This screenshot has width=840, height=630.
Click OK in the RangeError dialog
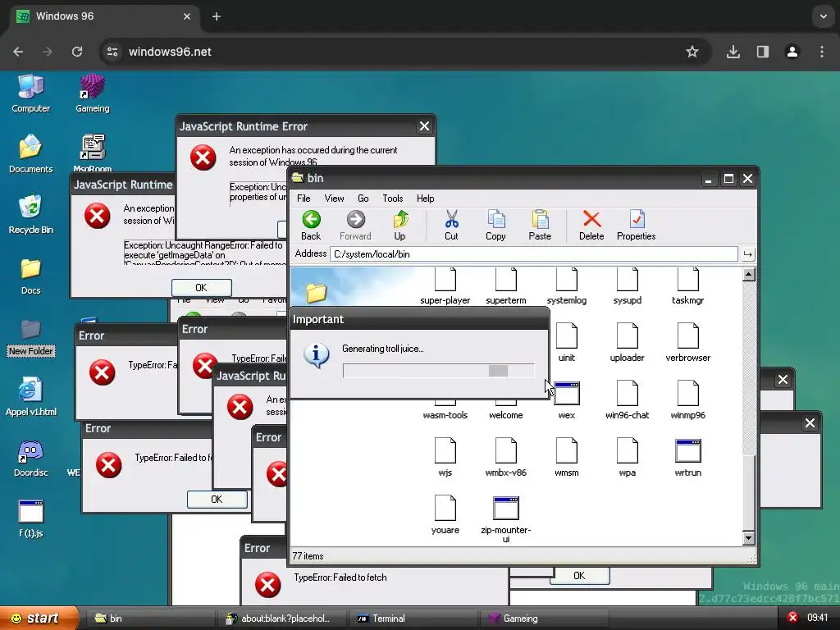pyautogui.click(x=202, y=288)
